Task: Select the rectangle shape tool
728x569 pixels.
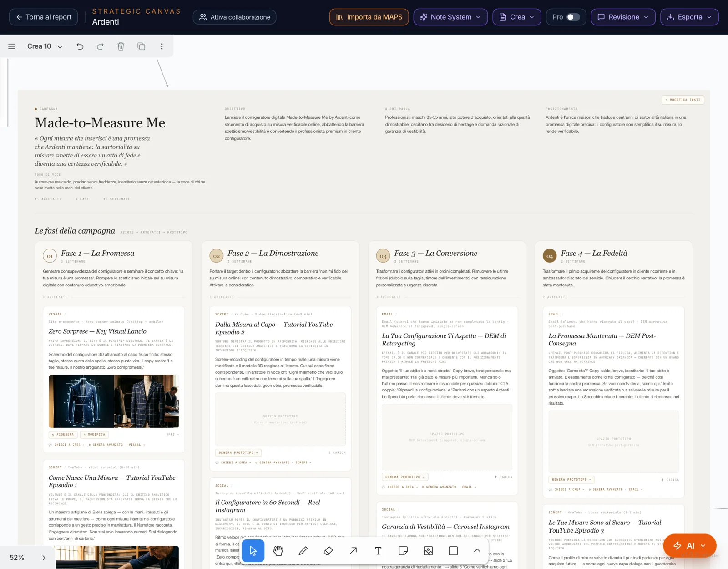Action: (453, 551)
